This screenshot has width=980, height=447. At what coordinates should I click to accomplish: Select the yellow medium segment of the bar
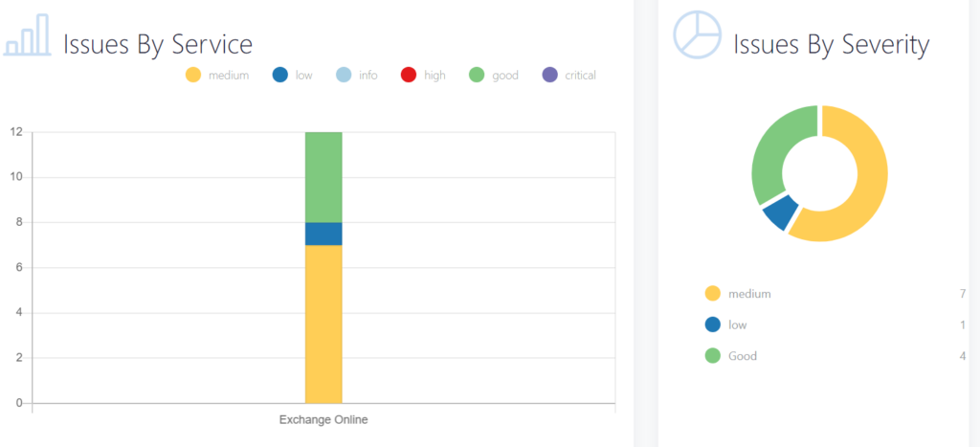point(323,324)
